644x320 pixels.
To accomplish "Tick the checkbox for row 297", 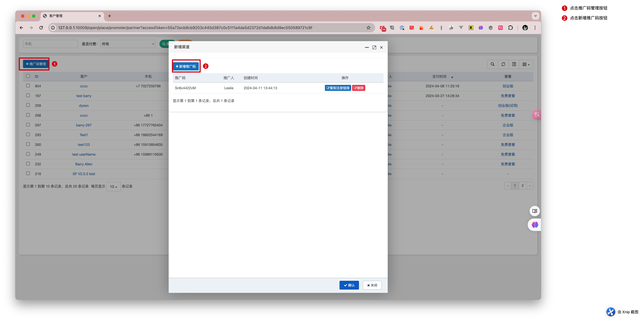I will coord(28,125).
